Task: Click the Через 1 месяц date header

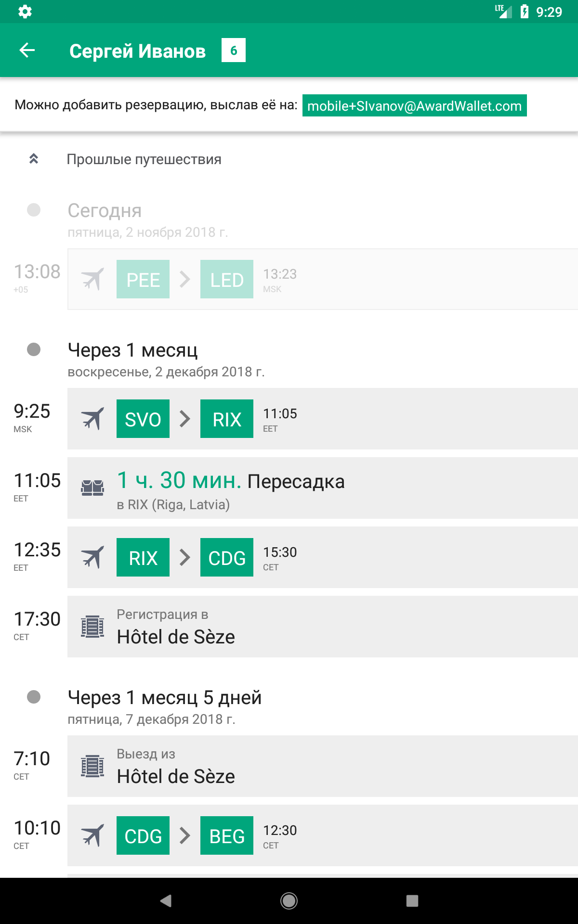Action: (x=133, y=350)
